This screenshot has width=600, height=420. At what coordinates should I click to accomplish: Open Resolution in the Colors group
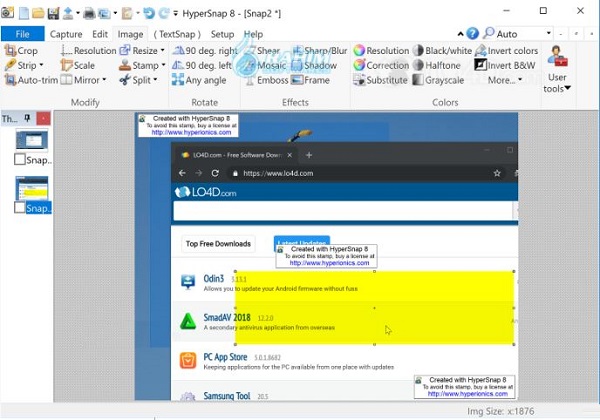click(x=381, y=50)
